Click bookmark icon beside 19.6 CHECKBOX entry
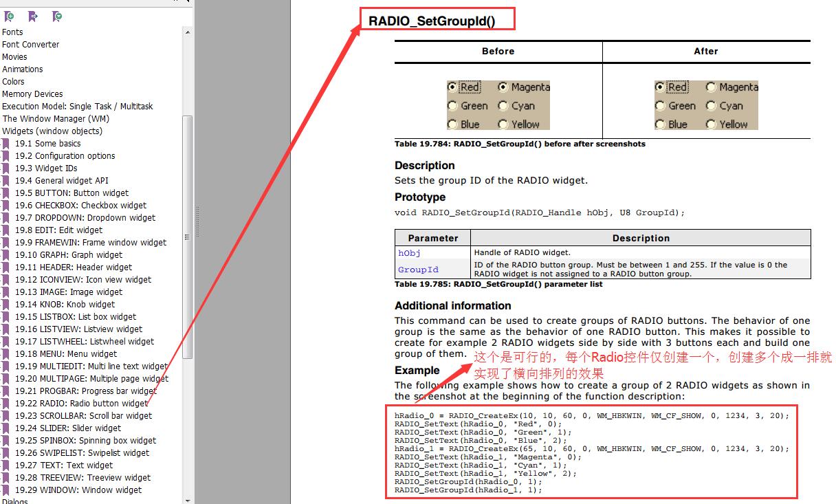Screen dimensions: 836x504 pyautogui.click(x=6, y=206)
